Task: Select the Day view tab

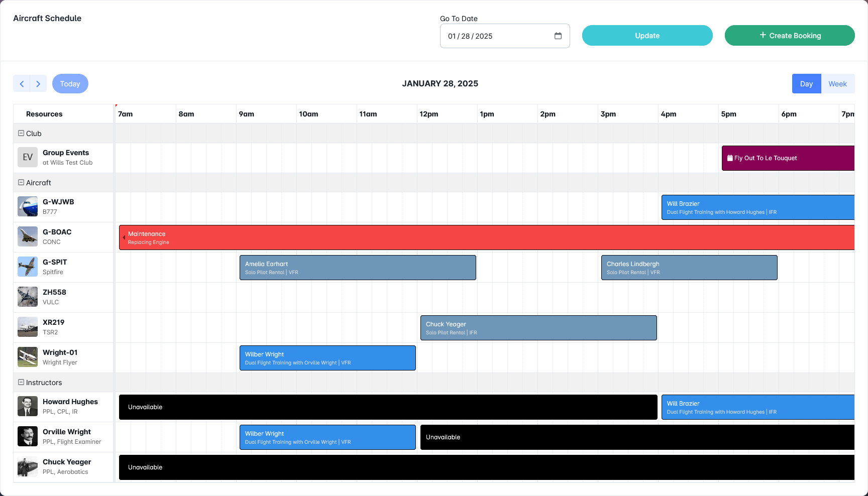Action: point(806,83)
